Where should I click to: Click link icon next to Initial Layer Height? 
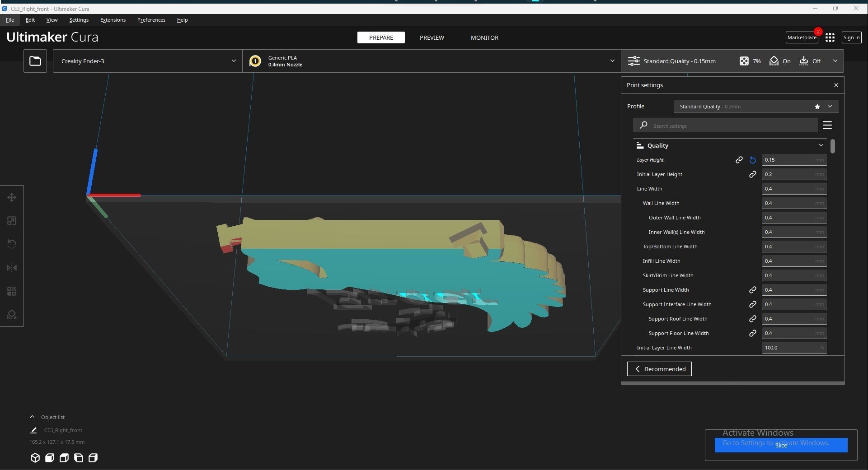[753, 174]
